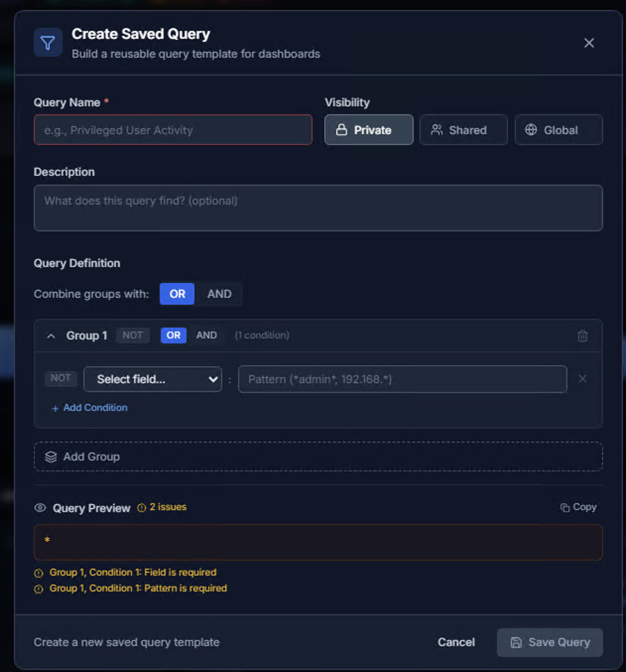The image size is (626, 672).
Task: Click the eye icon beside Query Preview
Action: (x=40, y=508)
